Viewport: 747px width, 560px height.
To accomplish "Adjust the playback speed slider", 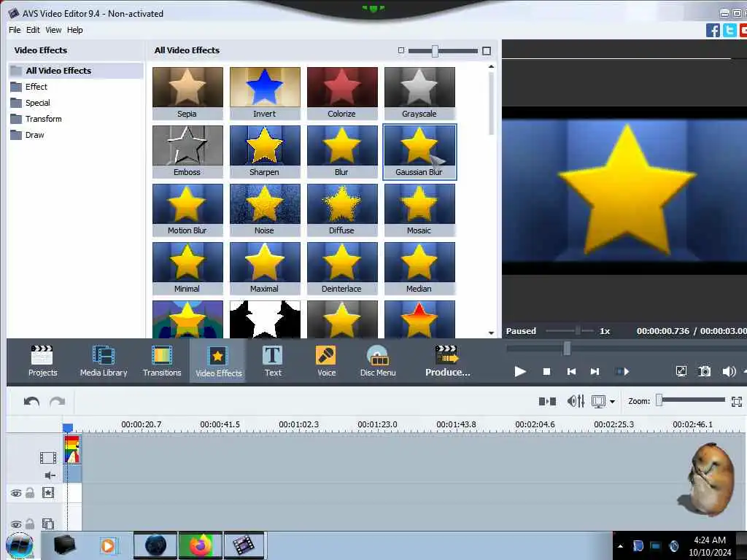I will [578, 330].
